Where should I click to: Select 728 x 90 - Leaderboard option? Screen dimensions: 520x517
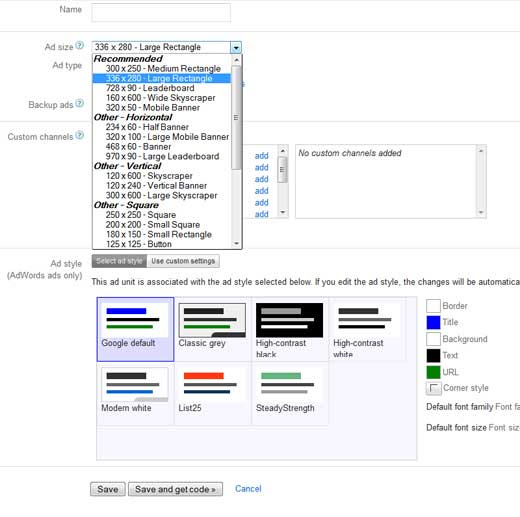coord(150,88)
